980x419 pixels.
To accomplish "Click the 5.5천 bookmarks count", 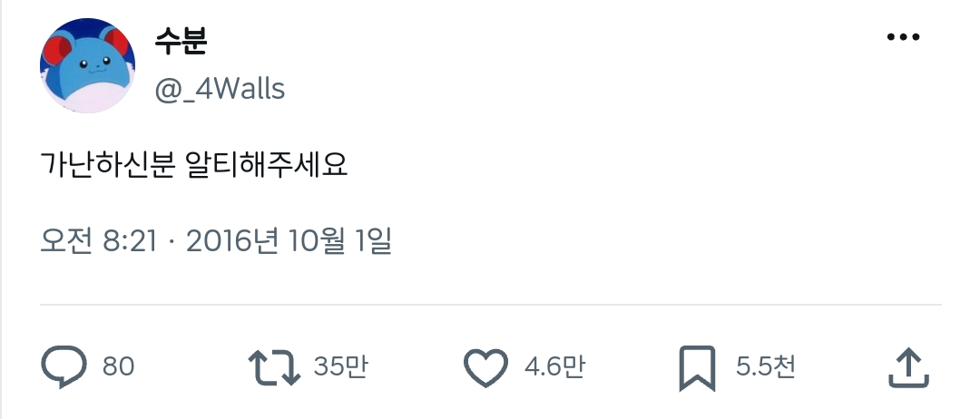I will 766,366.
